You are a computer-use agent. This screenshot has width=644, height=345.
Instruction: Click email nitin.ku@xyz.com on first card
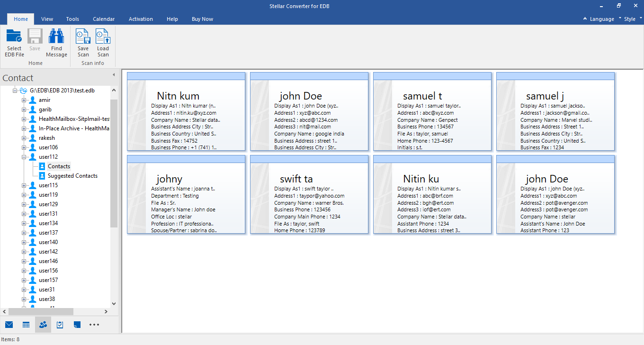click(x=196, y=113)
